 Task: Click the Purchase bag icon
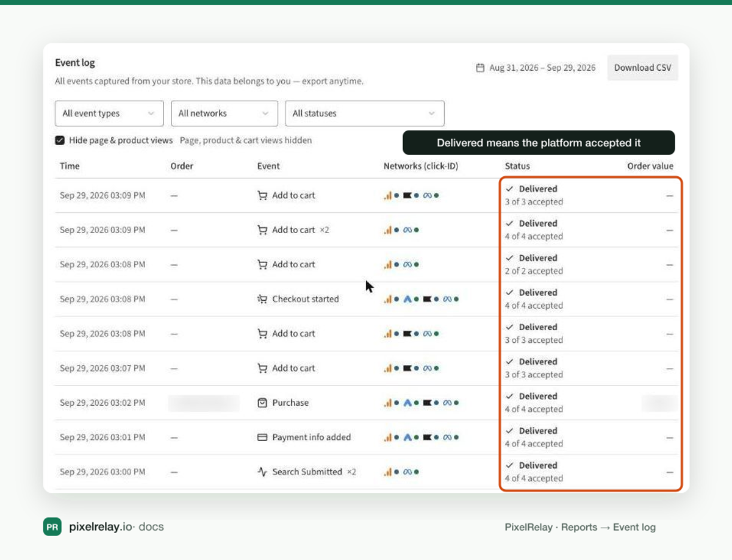click(x=262, y=403)
